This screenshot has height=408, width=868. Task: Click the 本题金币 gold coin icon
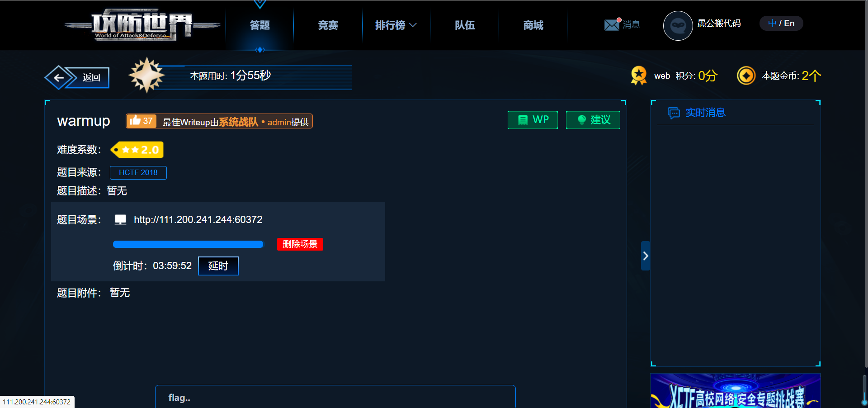pos(746,76)
